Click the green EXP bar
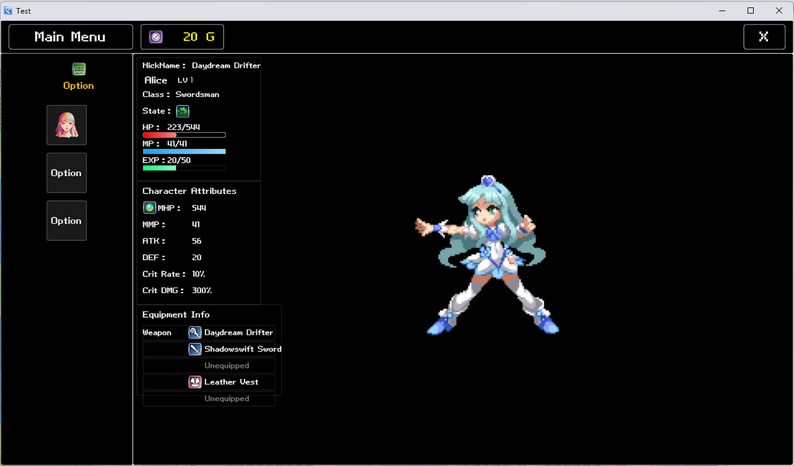 [184, 168]
